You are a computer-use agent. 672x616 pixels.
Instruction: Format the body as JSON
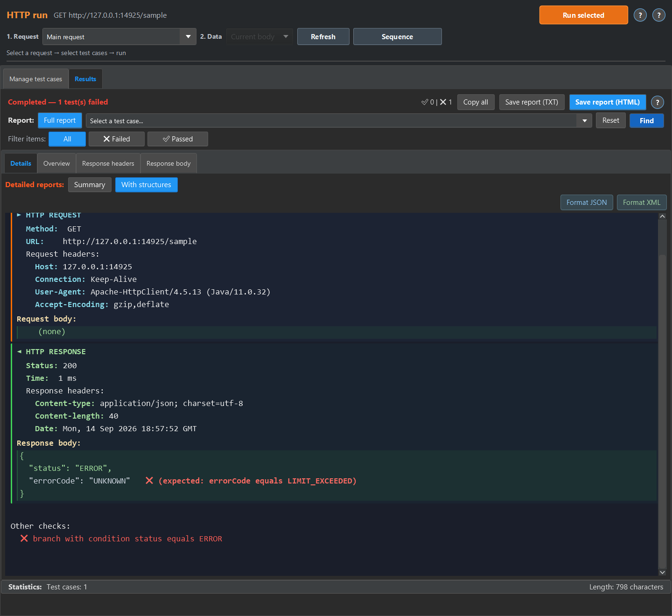[x=587, y=203]
